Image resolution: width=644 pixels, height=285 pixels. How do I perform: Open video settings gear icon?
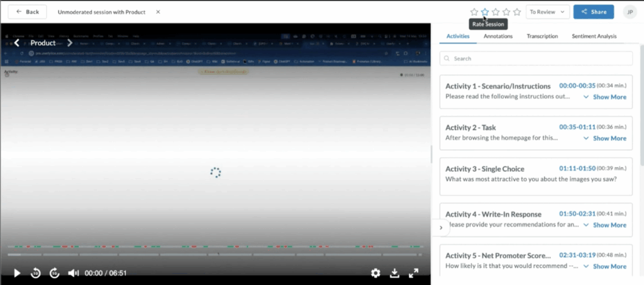[x=375, y=273]
